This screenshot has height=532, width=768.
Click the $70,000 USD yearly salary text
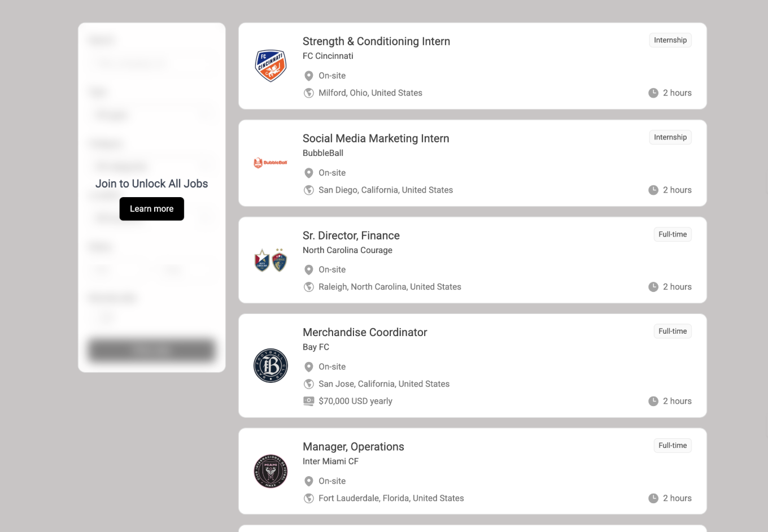(355, 401)
